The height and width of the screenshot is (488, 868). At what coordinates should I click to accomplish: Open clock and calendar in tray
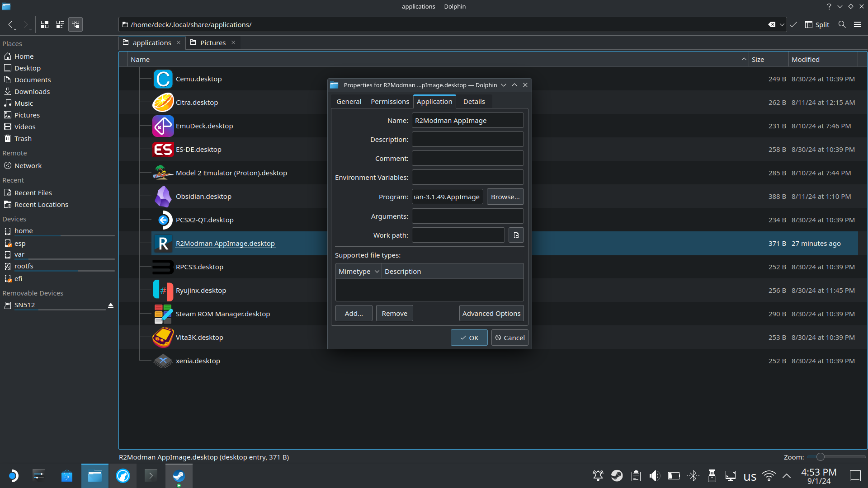coord(819,476)
